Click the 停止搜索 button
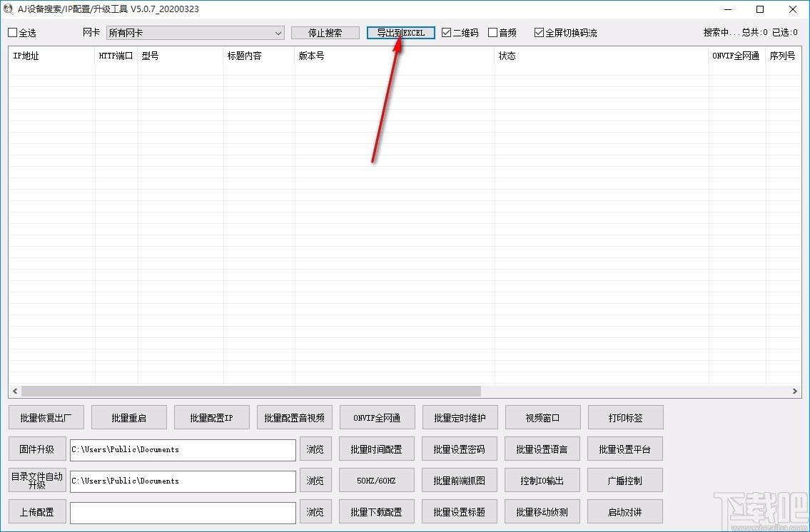This screenshot has height=532, width=810. pos(325,33)
